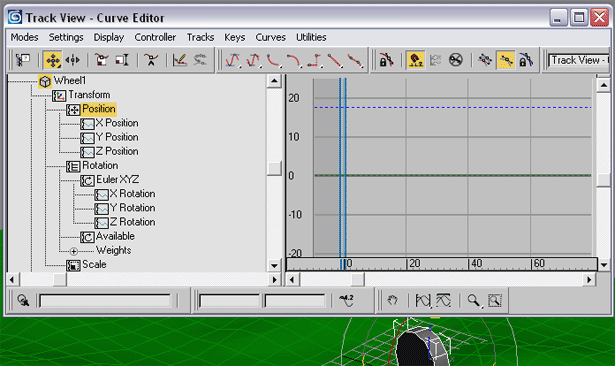Click Zoom Horizontal Extents icon

coord(423,300)
